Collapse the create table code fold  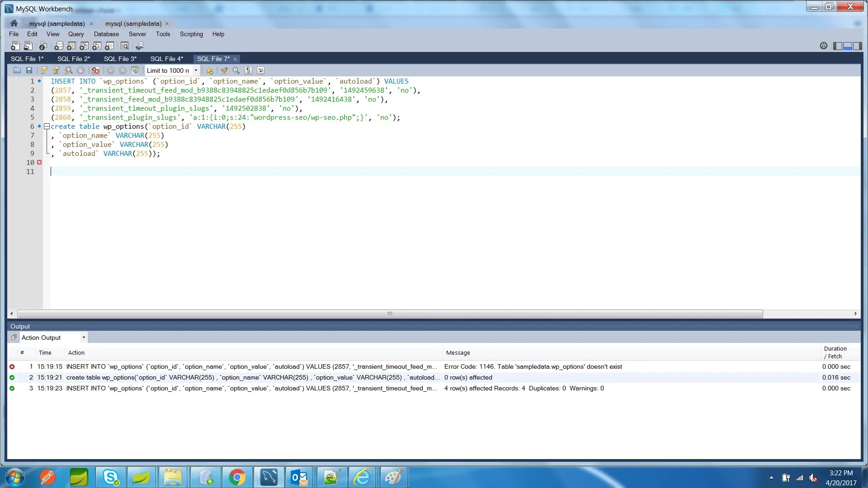point(47,127)
